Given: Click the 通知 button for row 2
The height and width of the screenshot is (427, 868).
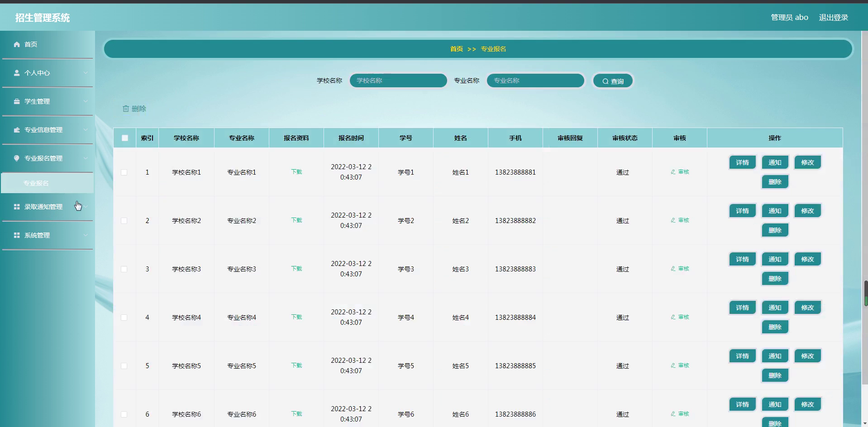Looking at the screenshot, I should (775, 211).
